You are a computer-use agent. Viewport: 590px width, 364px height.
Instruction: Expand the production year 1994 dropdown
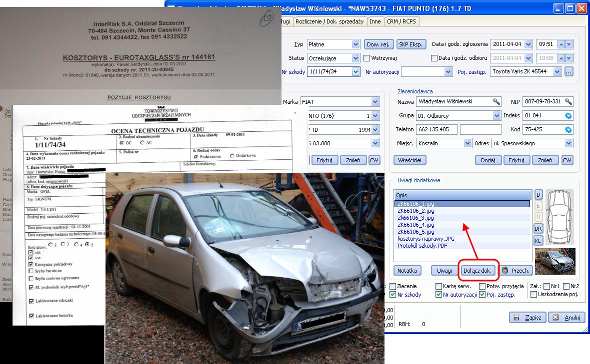375,130
